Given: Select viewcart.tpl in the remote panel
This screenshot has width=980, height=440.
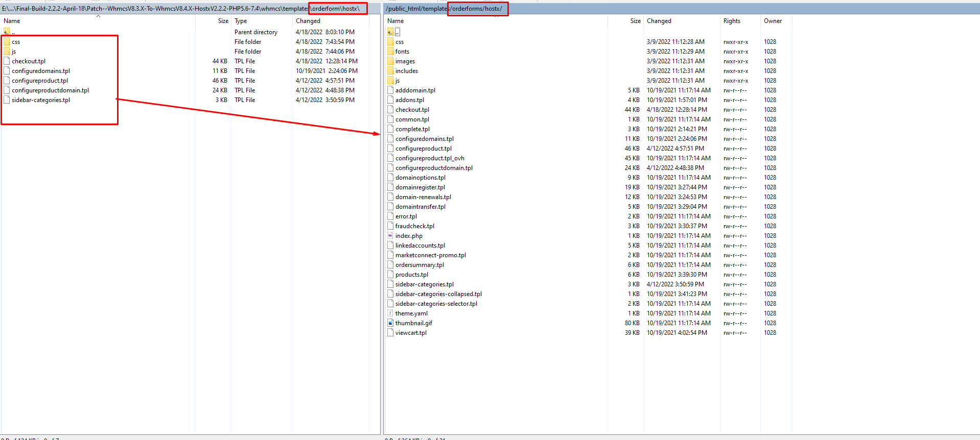Looking at the screenshot, I should click(411, 333).
